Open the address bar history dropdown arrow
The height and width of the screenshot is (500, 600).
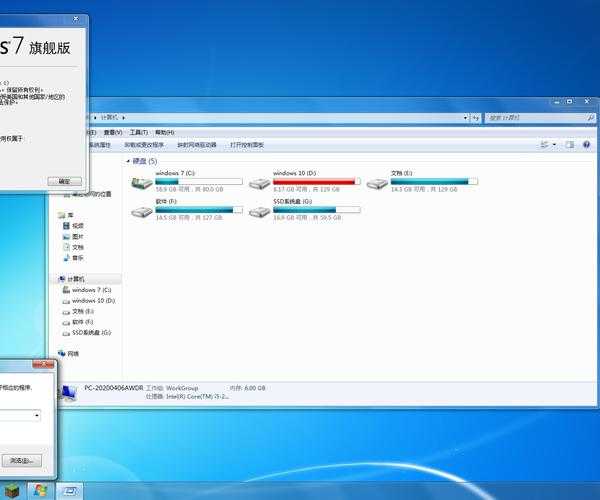466,118
